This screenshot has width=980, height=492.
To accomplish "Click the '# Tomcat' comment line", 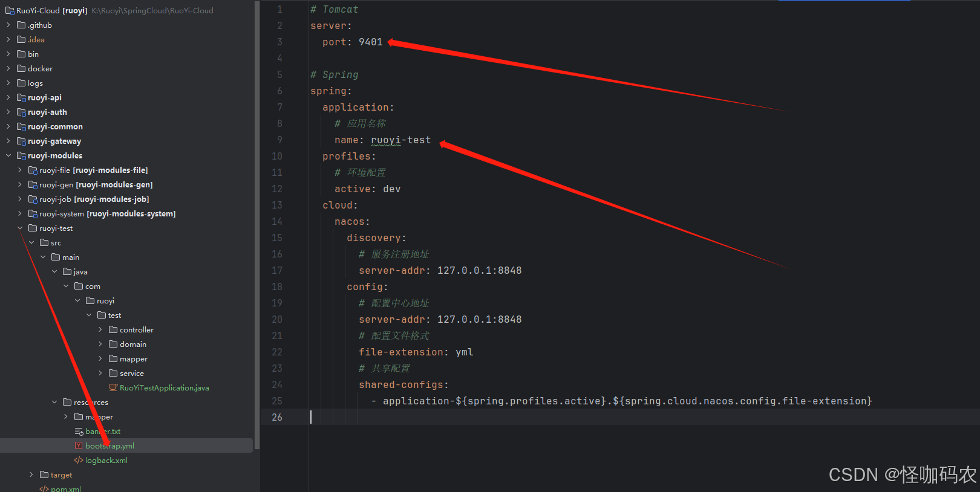I will [x=334, y=9].
